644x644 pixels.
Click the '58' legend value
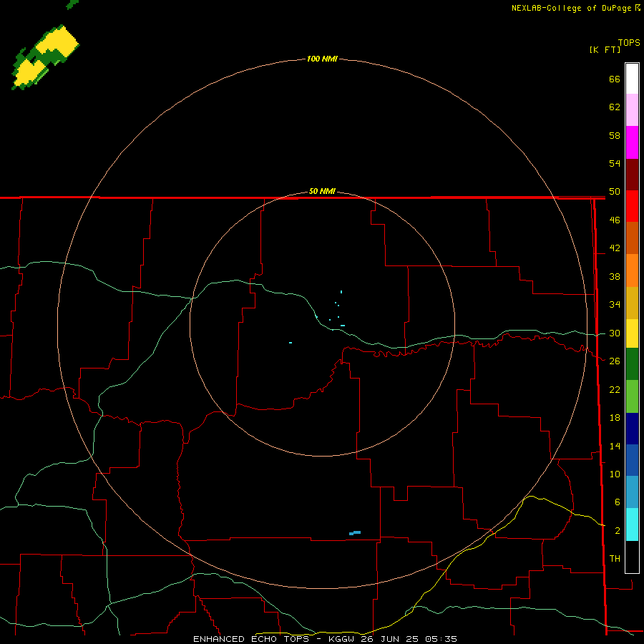(615, 135)
